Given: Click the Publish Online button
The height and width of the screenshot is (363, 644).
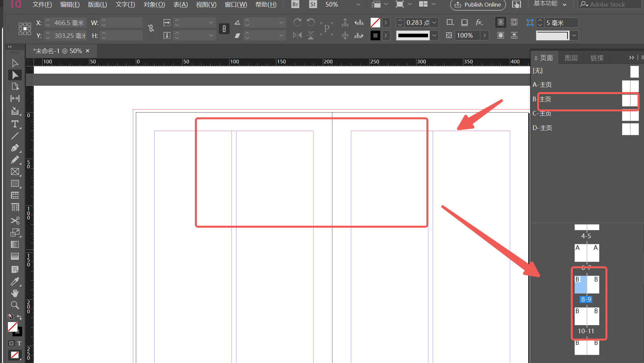Looking at the screenshot, I should (x=478, y=5).
